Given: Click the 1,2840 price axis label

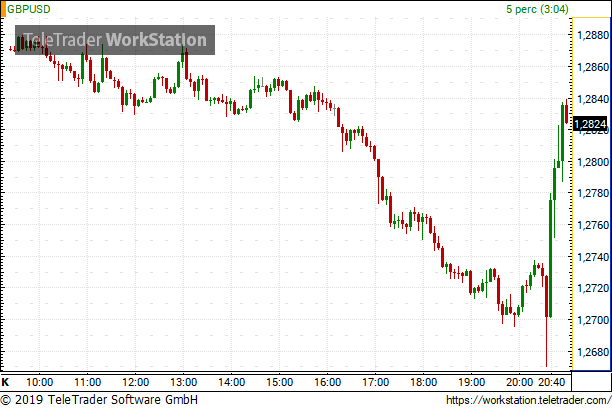Looking at the screenshot, I should coord(593,99).
